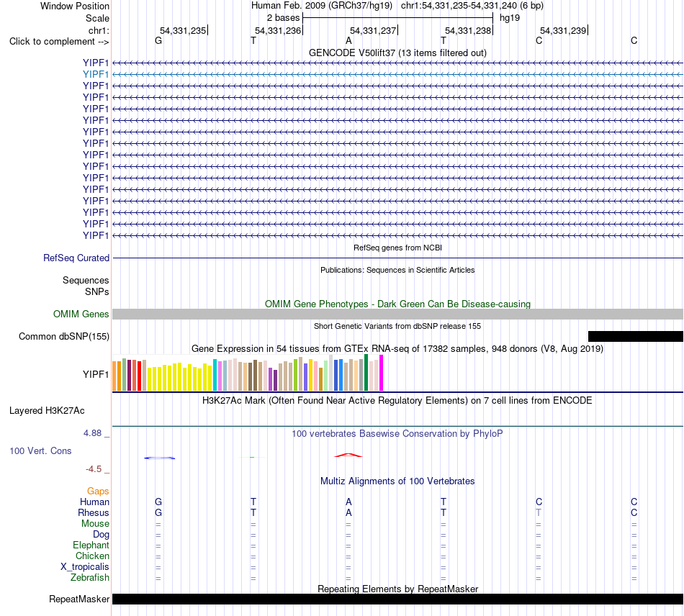Open Common dbSNP(155) track label
Screen dimensions: 684x616
coord(64,337)
